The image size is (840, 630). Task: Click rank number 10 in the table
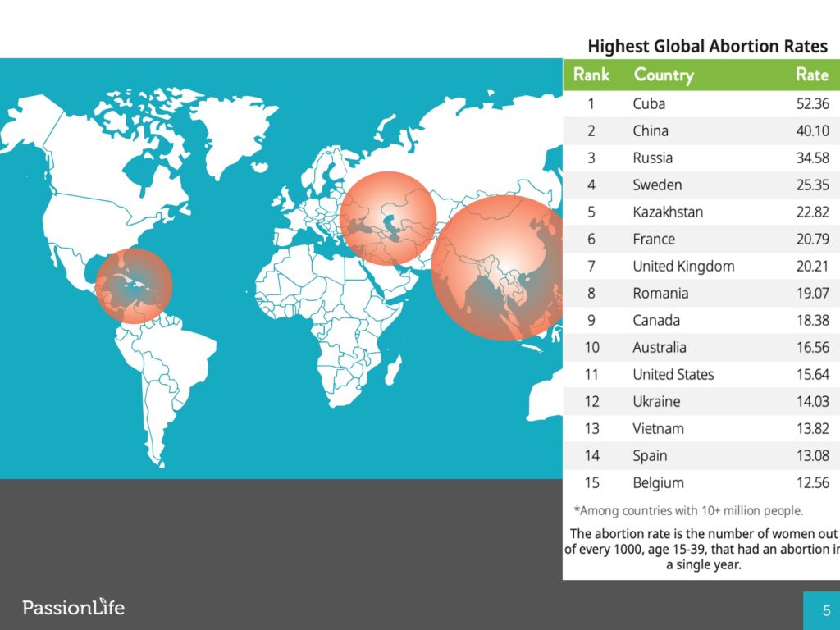coord(591,347)
